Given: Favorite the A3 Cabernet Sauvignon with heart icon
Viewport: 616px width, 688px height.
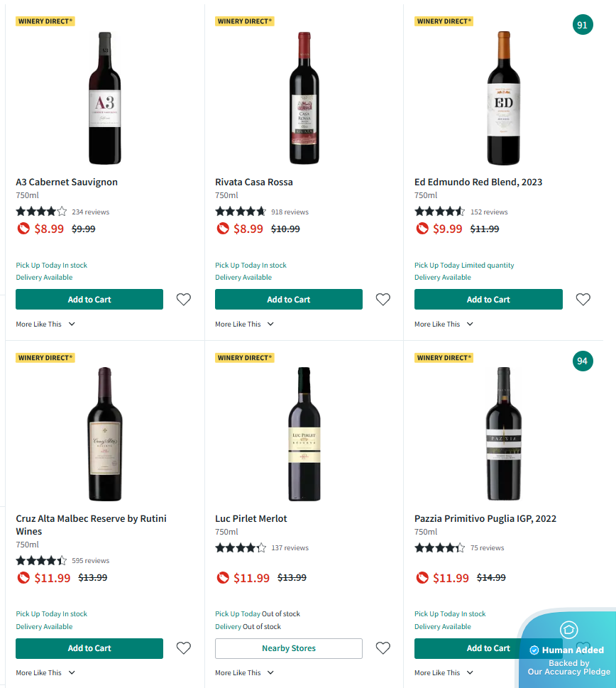Looking at the screenshot, I should [x=184, y=300].
